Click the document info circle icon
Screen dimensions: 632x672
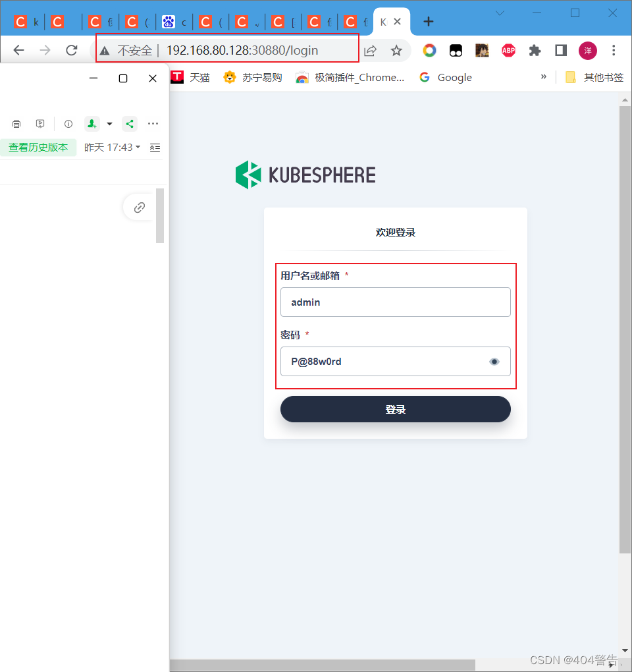68,123
